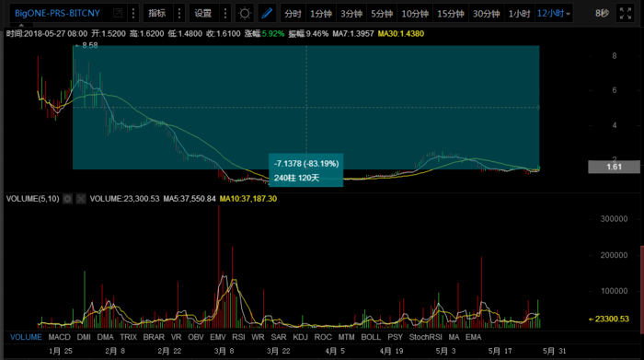Screen dimensions: 644x360
Task: Click the 1.61 current price label
Action: (614, 167)
